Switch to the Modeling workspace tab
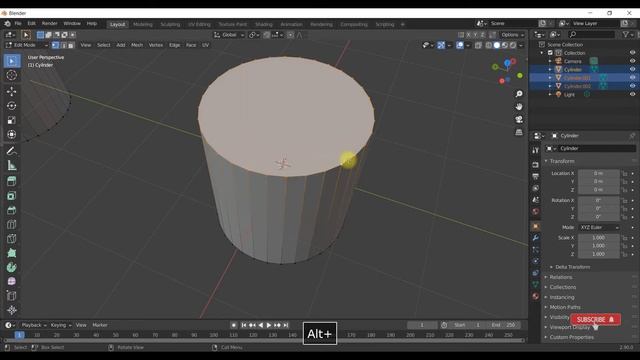 click(x=143, y=24)
